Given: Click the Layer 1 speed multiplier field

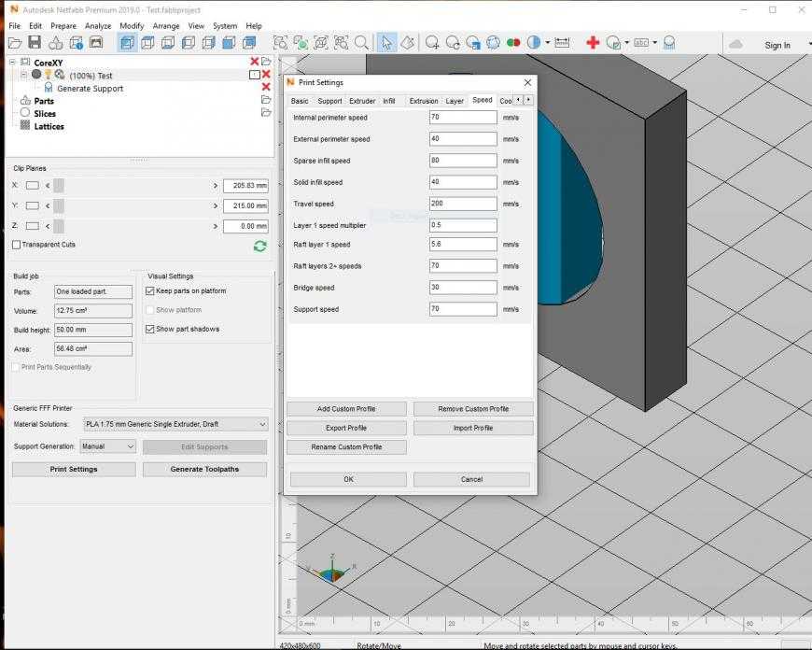Looking at the screenshot, I should pos(463,225).
